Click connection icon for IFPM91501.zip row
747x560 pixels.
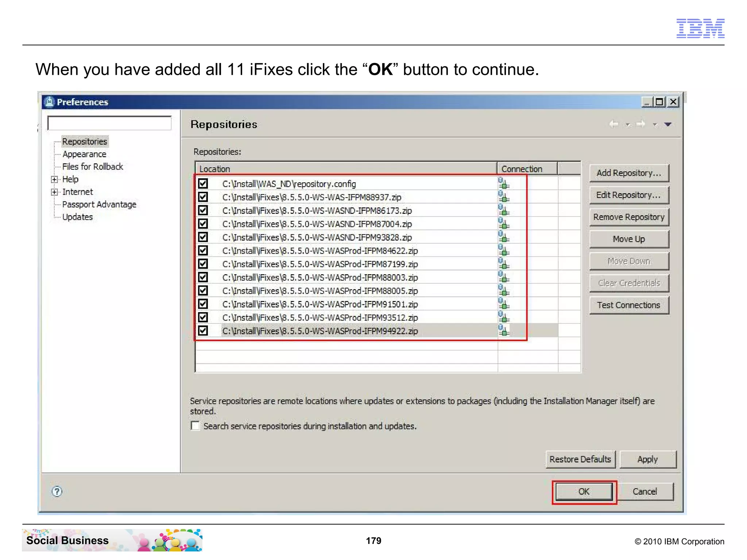(x=503, y=304)
